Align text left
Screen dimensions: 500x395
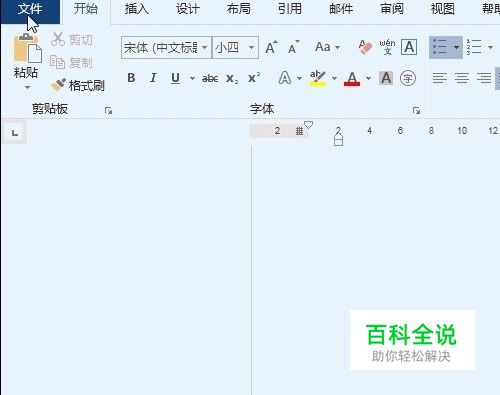(440, 78)
